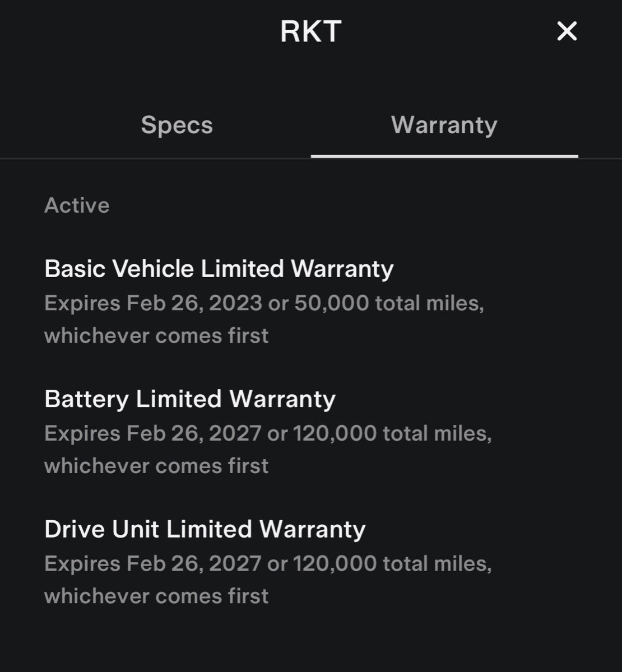622x672 pixels.
Task: Close the RKT details panel
Action: coord(567,31)
